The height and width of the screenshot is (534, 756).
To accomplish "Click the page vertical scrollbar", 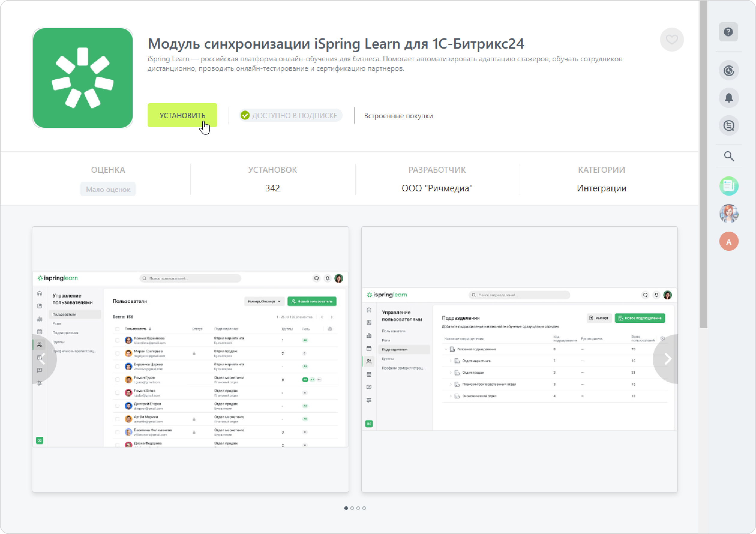I will [703, 165].
